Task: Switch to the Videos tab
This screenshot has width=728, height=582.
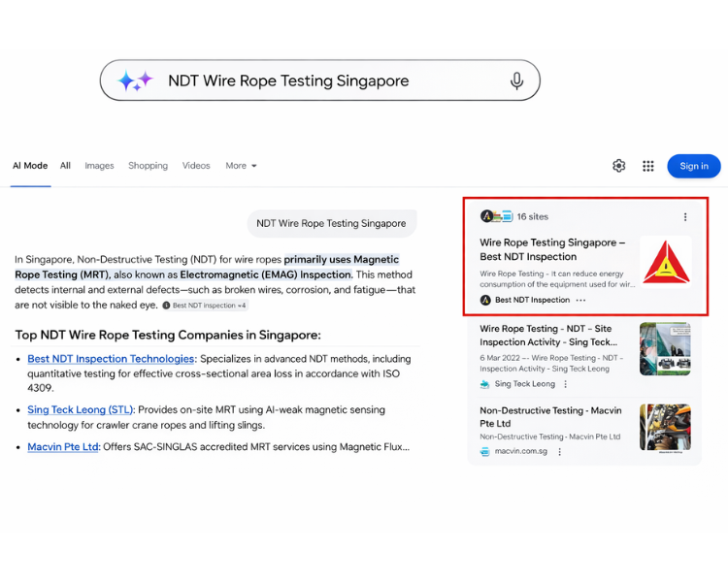Action: click(x=196, y=166)
